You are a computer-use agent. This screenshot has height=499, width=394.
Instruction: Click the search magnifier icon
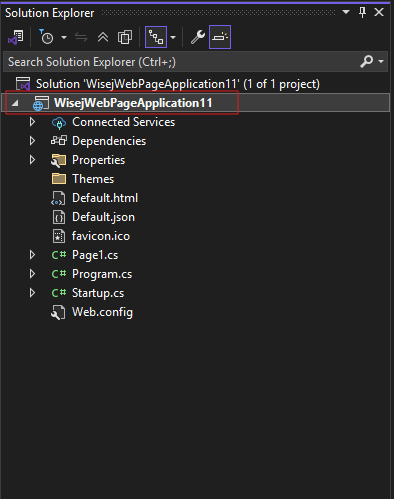pos(367,62)
